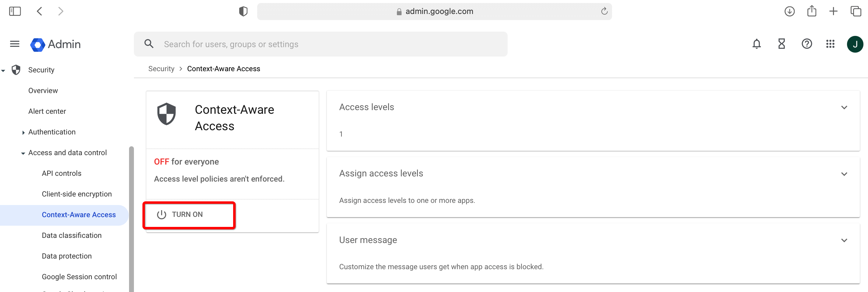The image size is (868, 292).
Task: Go back with the browser back arrow
Action: [x=40, y=12]
